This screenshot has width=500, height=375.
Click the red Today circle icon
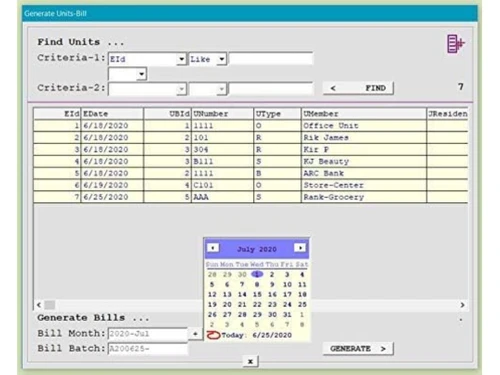click(213, 335)
